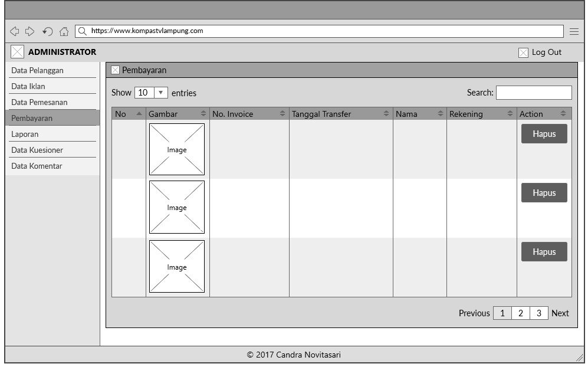This screenshot has width=588, height=367.
Task: Click the Search input field
Action: [x=533, y=93]
